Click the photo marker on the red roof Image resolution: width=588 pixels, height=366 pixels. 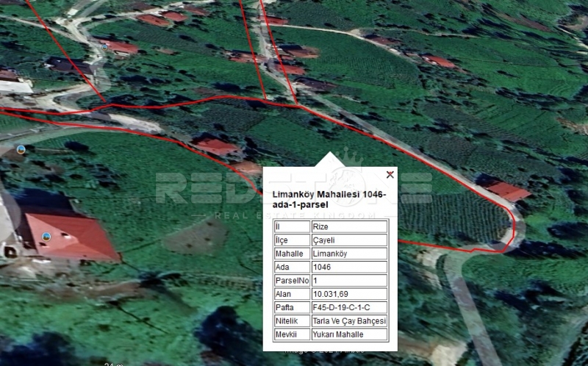tap(46, 236)
